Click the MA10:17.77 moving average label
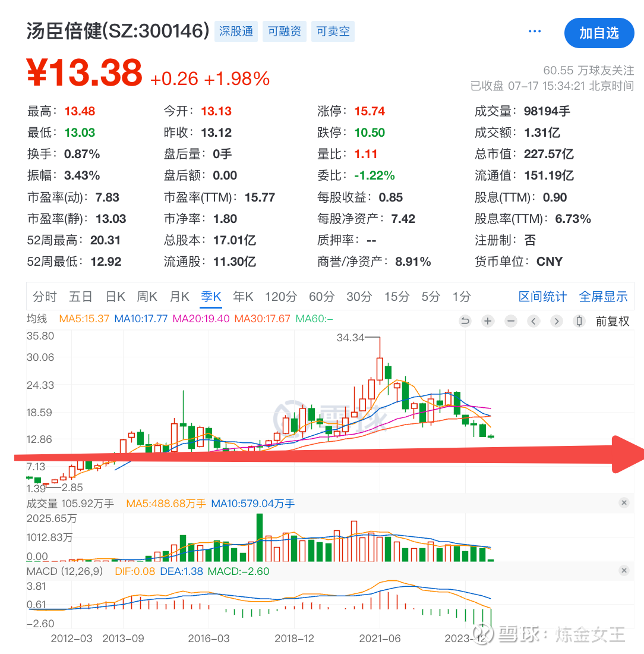 tap(141, 319)
